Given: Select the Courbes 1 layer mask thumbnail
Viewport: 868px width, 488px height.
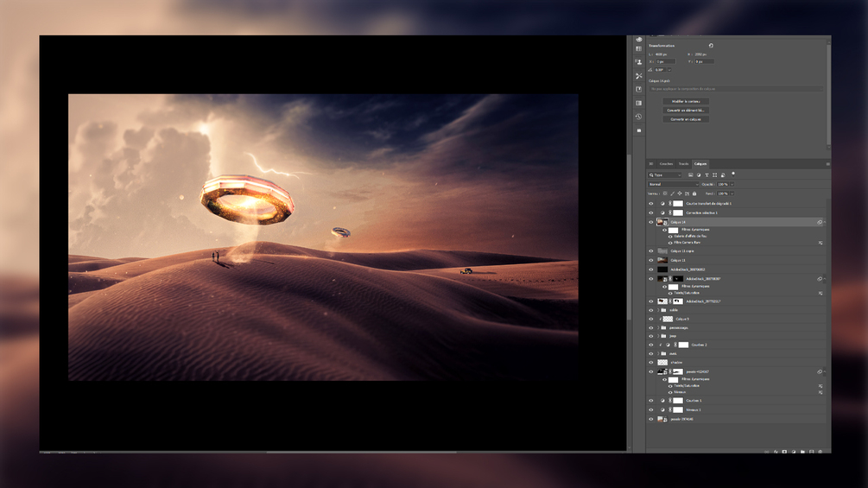Looking at the screenshot, I should coord(678,401).
